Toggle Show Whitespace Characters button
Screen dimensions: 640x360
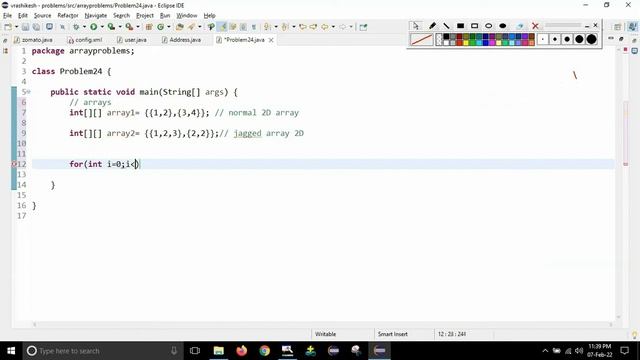[x=254, y=27]
